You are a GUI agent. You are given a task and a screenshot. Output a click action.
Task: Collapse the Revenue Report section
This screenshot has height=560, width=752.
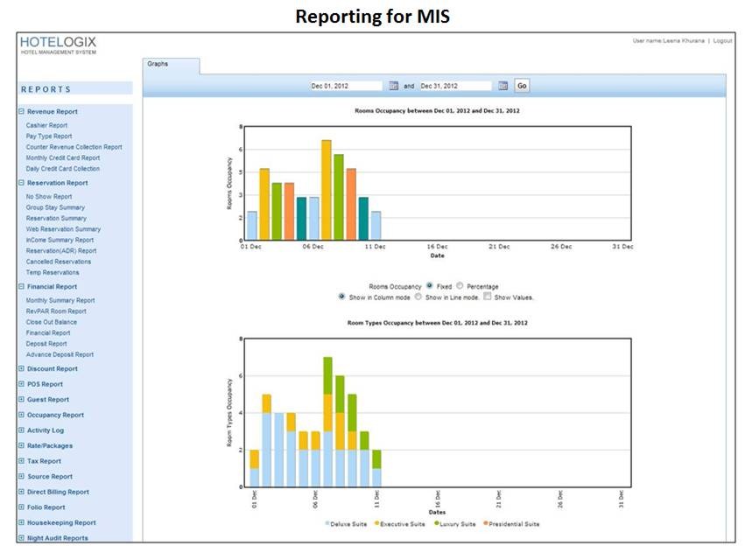tap(21, 111)
